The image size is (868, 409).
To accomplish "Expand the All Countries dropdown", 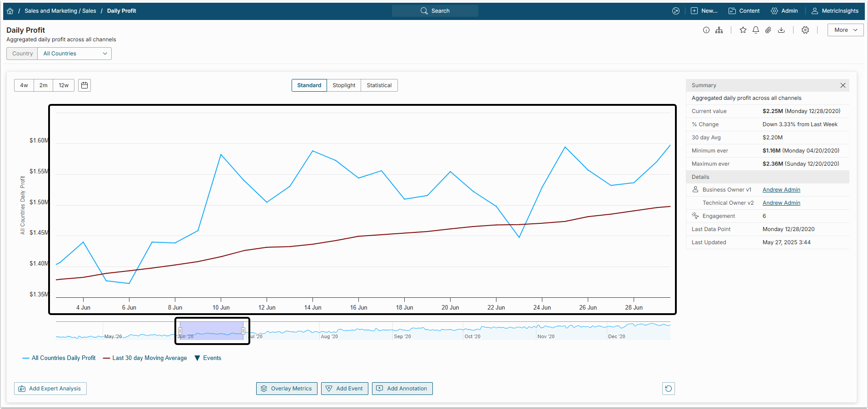I will [74, 54].
